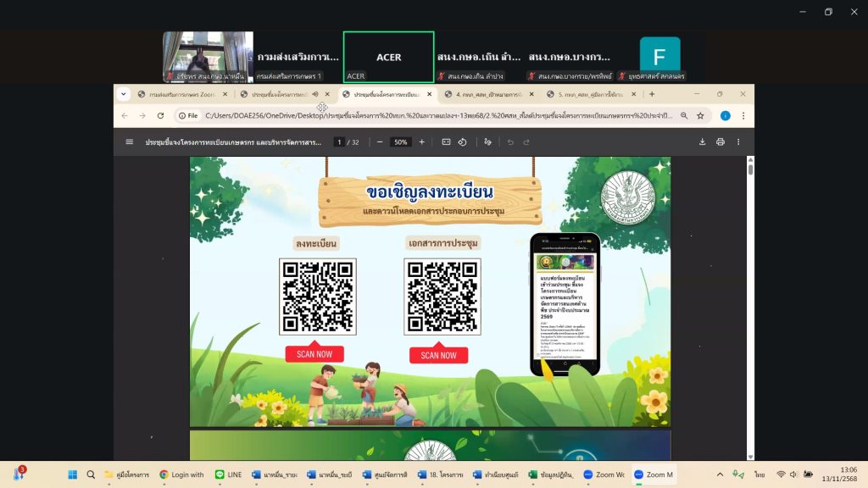Select the PDF draw annotation tool
Image resolution: width=868 pixels, height=488 pixels.
tap(487, 141)
